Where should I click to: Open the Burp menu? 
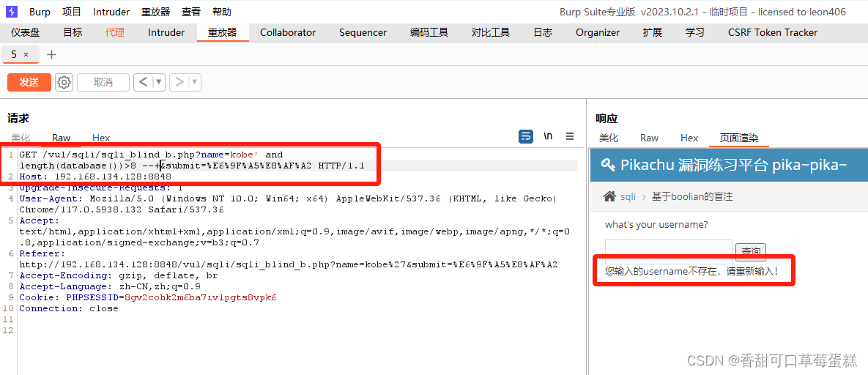[40, 12]
